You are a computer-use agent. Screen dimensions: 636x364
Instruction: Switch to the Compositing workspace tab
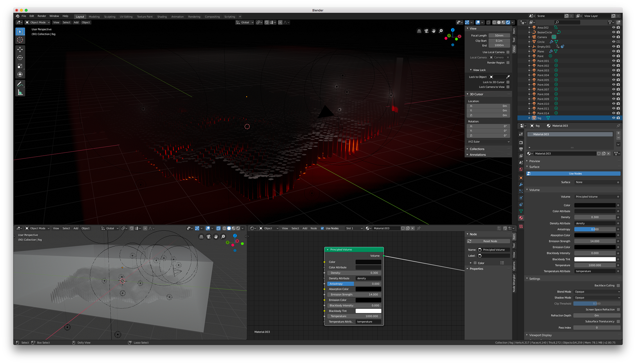coord(212,17)
